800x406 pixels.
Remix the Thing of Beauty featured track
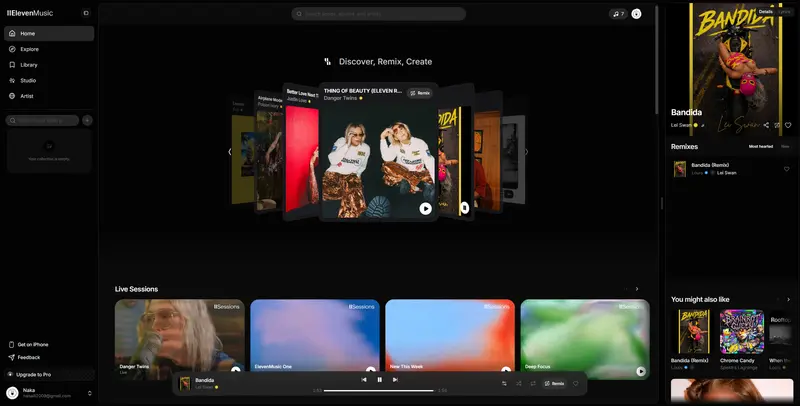[420, 93]
